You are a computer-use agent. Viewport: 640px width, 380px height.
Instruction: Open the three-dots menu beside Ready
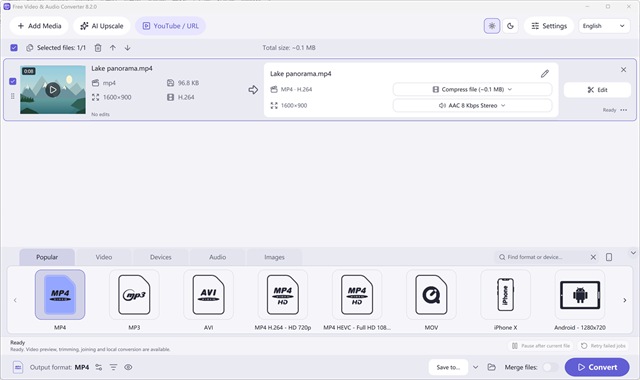pyautogui.click(x=624, y=110)
